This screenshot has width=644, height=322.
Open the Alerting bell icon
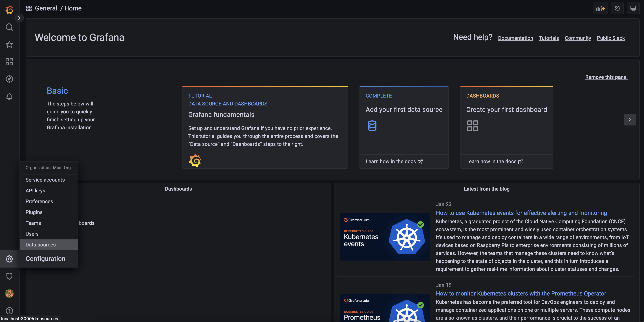click(10, 96)
